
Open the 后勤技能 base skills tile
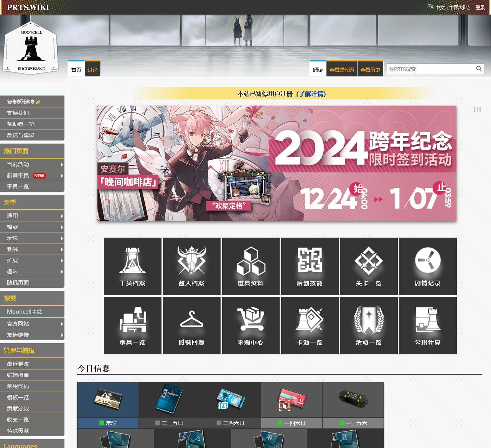[310, 266]
